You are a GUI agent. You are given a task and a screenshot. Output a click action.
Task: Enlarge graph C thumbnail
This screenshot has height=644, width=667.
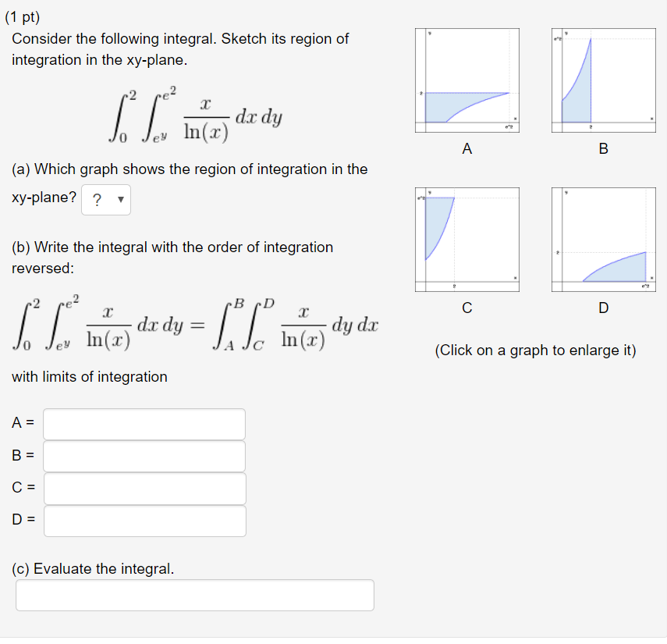[467, 239]
